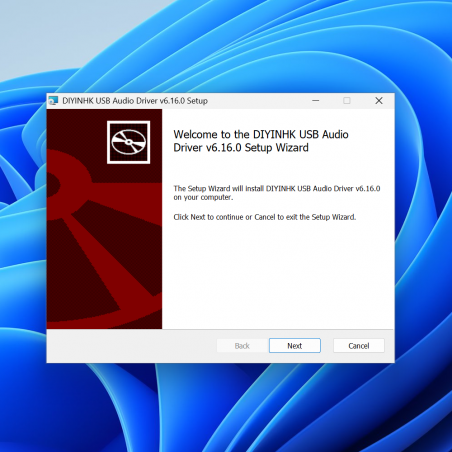This screenshot has height=452, width=452.
Task: Close the DIYINHK Setup window
Action: (x=379, y=101)
